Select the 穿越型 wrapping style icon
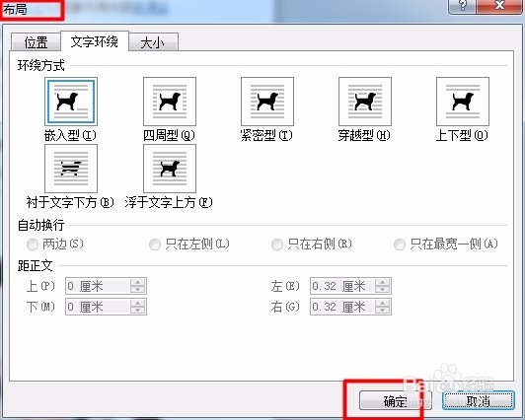 (x=365, y=102)
